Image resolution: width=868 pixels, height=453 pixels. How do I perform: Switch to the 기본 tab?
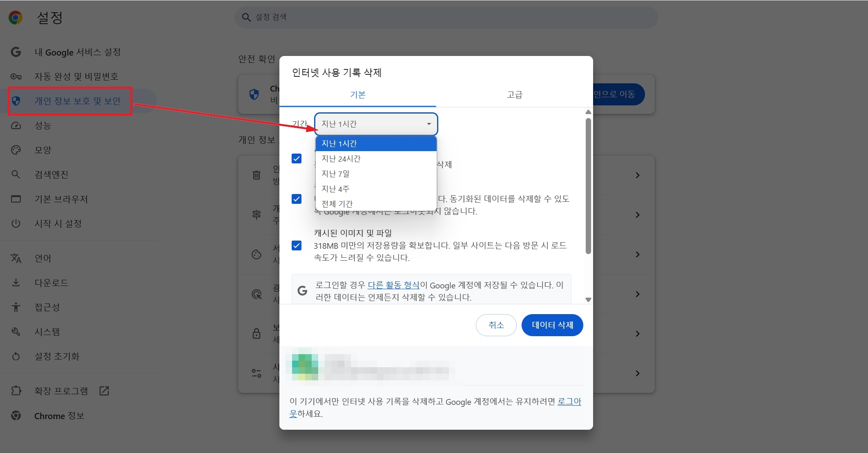tap(358, 95)
